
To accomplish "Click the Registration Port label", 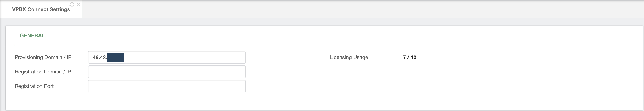I will [x=34, y=86].
